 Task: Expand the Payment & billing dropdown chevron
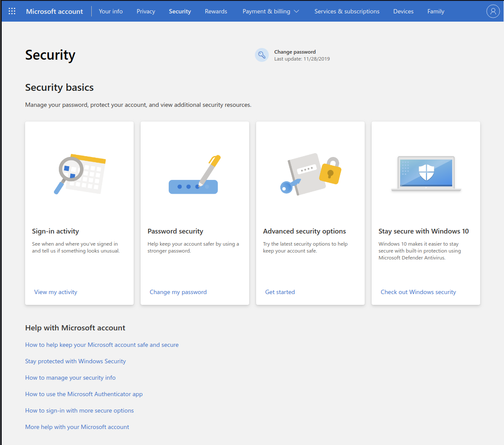297,11
